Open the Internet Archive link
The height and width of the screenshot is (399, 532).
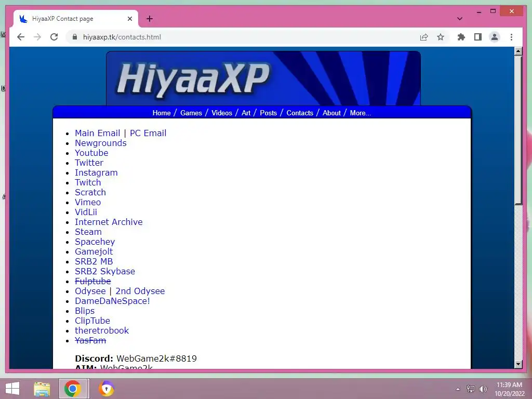tap(109, 222)
